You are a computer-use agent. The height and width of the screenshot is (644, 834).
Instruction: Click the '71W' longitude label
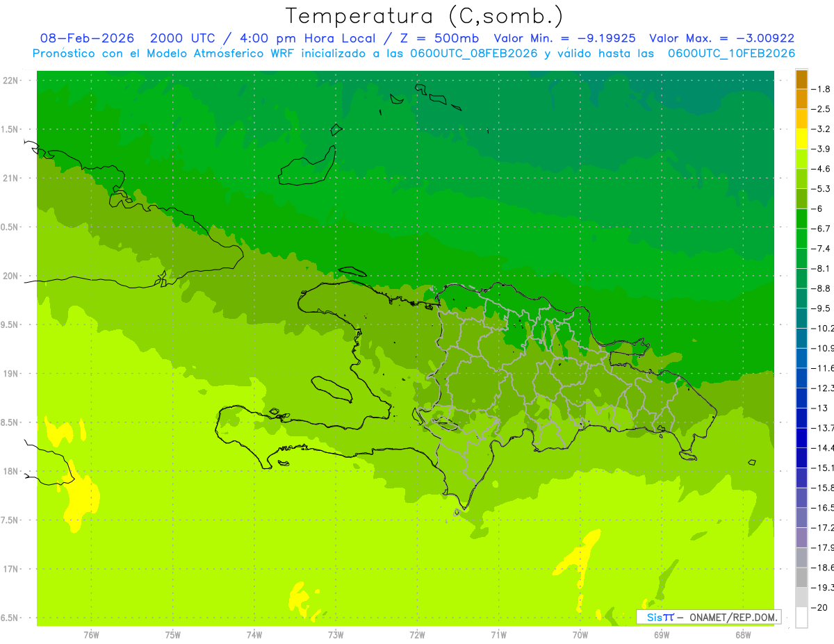tap(498, 635)
